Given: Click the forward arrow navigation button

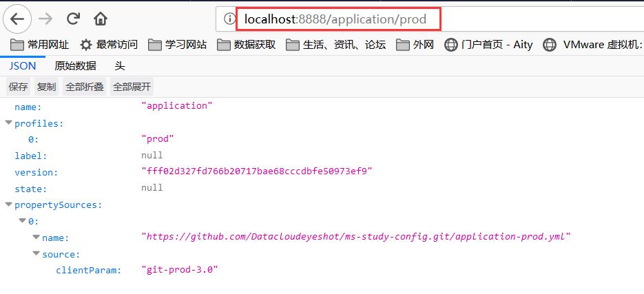Looking at the screenshot, I should (45, 19).
